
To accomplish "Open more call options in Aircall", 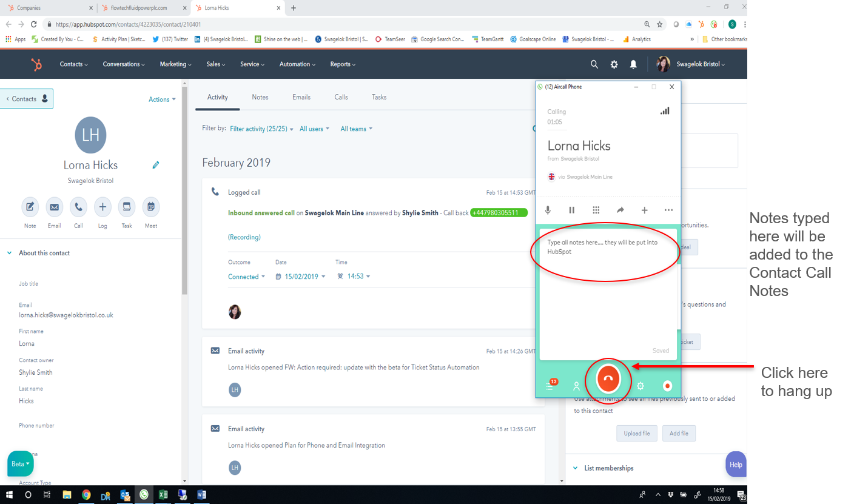I will [668, 210].
